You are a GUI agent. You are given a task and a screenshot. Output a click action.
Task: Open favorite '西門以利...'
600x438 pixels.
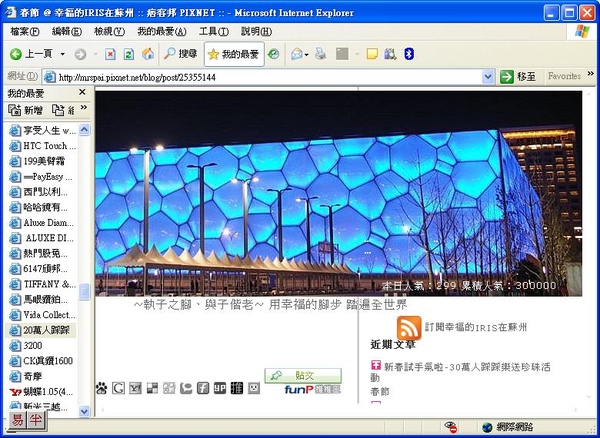pyautogui.click(x=38, y=192)
